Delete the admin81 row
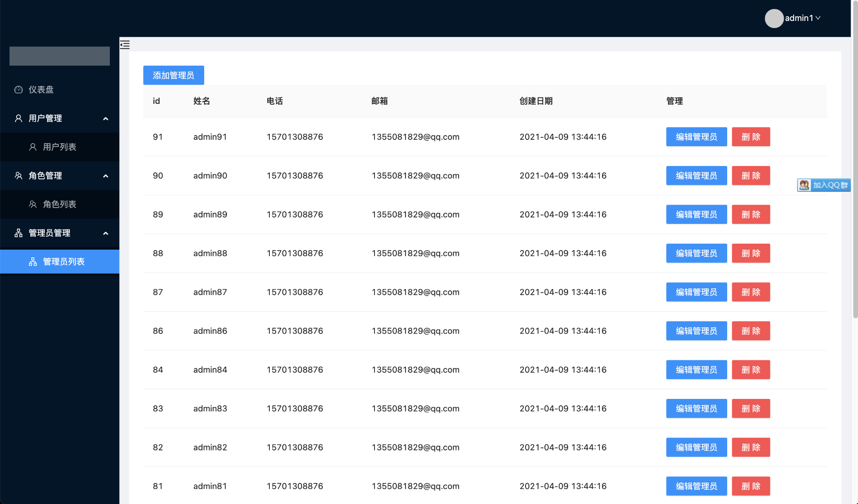 tap(751, 486)
